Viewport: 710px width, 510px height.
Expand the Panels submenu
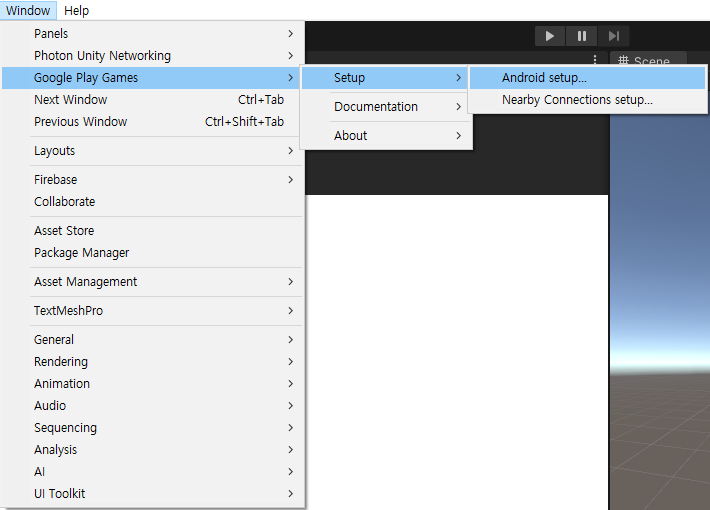(x=153, y=34)
